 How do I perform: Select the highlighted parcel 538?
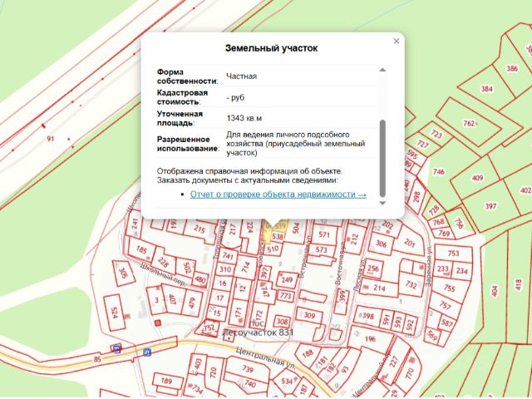pos(278,236)
